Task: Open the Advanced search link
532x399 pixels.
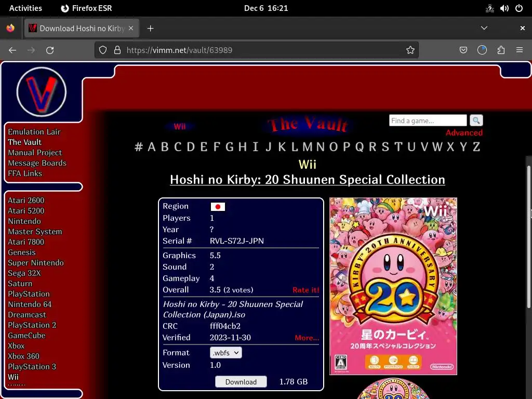Action: point(464,132)
